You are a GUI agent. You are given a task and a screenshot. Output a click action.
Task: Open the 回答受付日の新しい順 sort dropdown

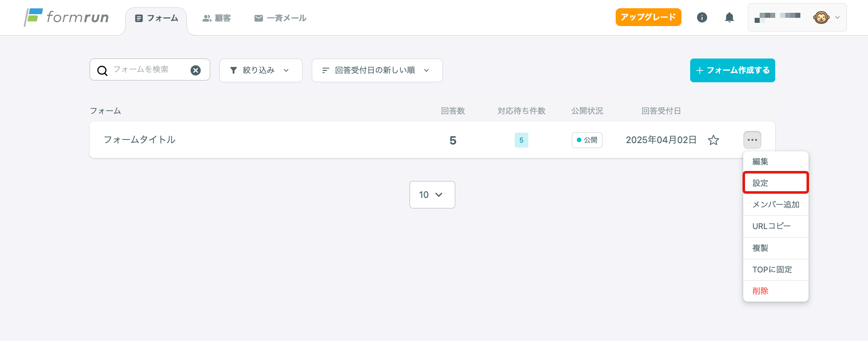(x=377, y=70)
